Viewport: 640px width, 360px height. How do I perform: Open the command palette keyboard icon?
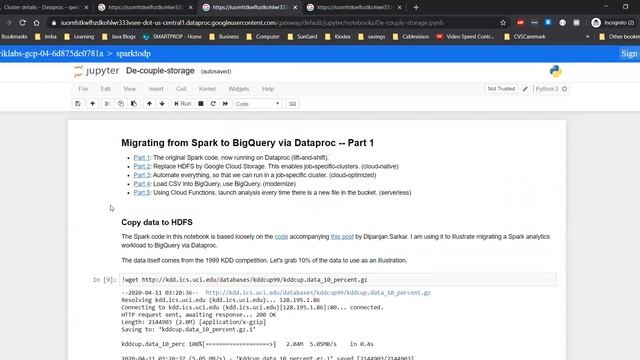293,104
